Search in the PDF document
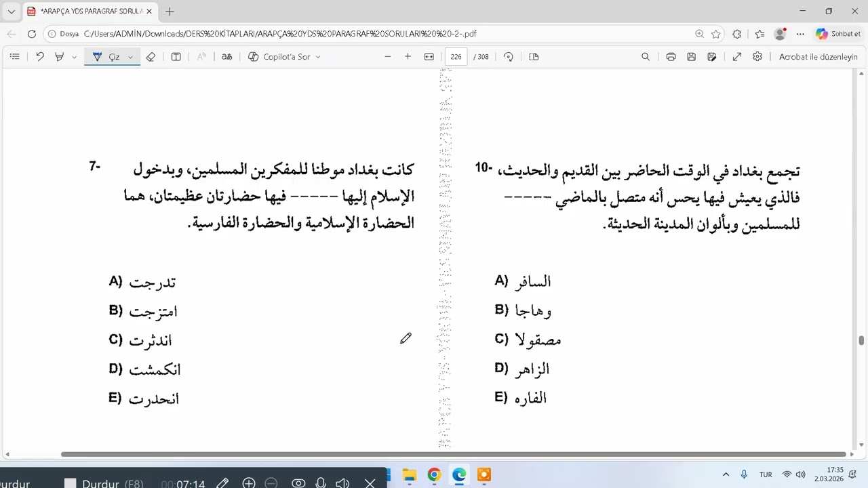Viewport: 868px width, 488px height. (x=646, y=57)
